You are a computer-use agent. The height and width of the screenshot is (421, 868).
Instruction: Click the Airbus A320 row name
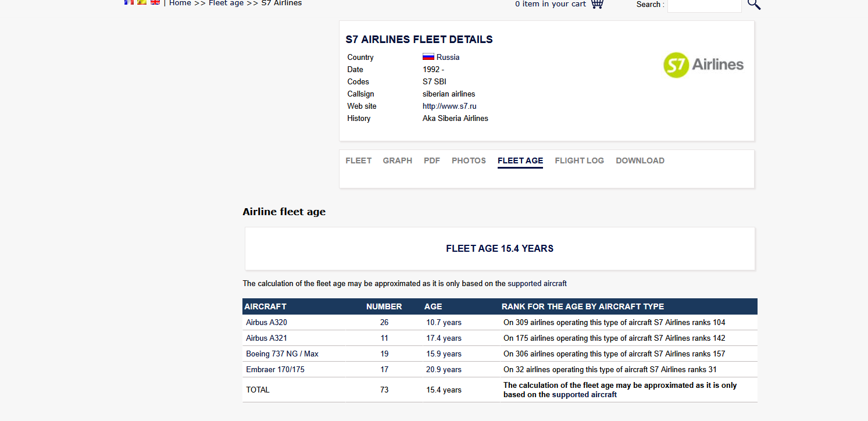click(x=267, y=322)
